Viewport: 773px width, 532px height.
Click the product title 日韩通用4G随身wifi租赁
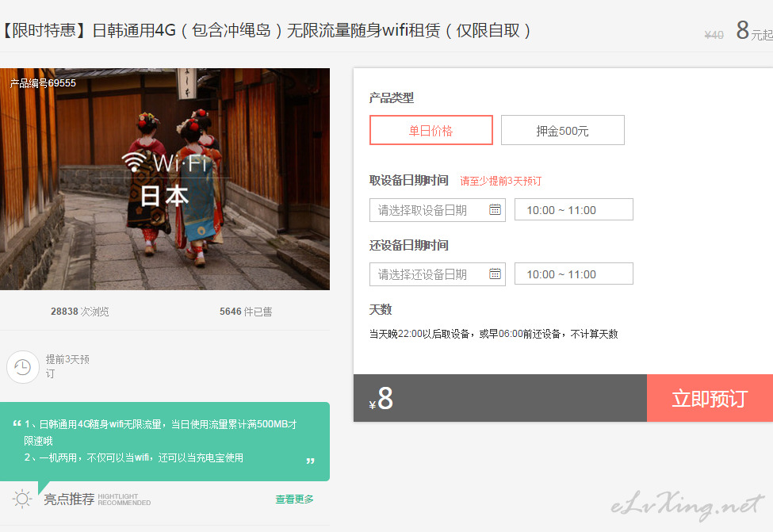click(x=266, y=31)
